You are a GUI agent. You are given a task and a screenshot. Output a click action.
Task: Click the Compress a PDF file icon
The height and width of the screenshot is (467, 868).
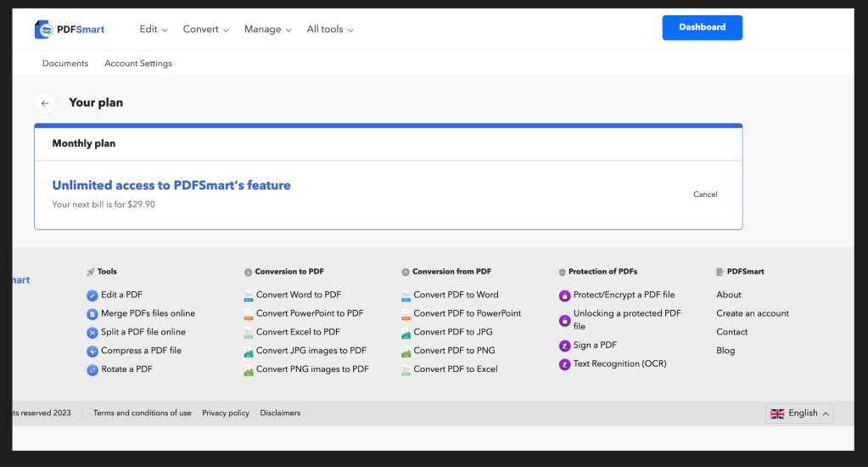point(92,352)
